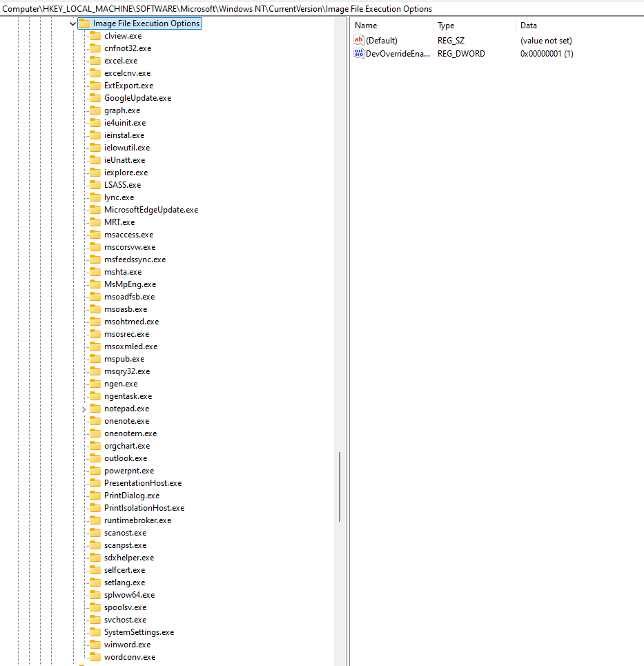Click the iexplore.exe folder icon
Viewport: 644px width, 666px height.
95,173
